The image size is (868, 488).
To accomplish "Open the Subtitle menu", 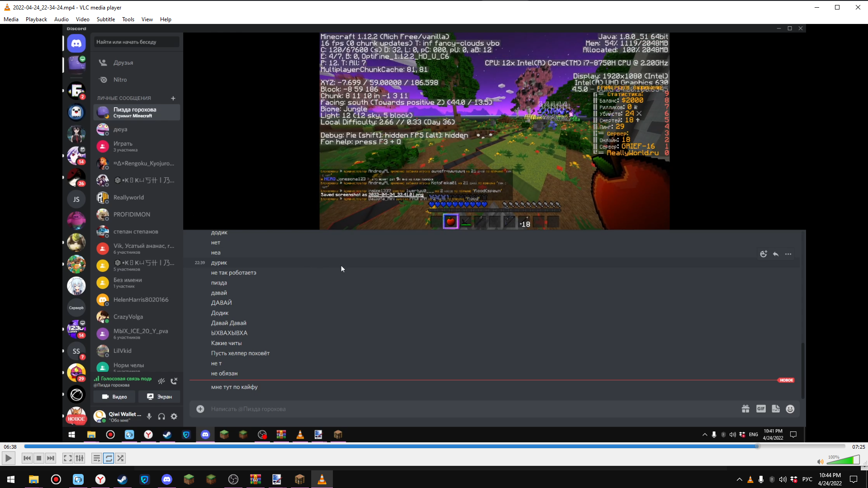I will coord(105,19).
